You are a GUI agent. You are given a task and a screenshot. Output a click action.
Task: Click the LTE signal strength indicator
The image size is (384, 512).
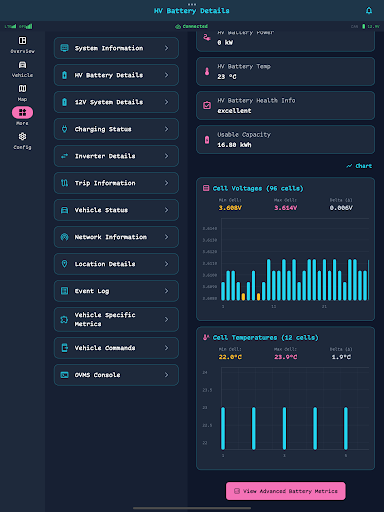coord(10,26)
